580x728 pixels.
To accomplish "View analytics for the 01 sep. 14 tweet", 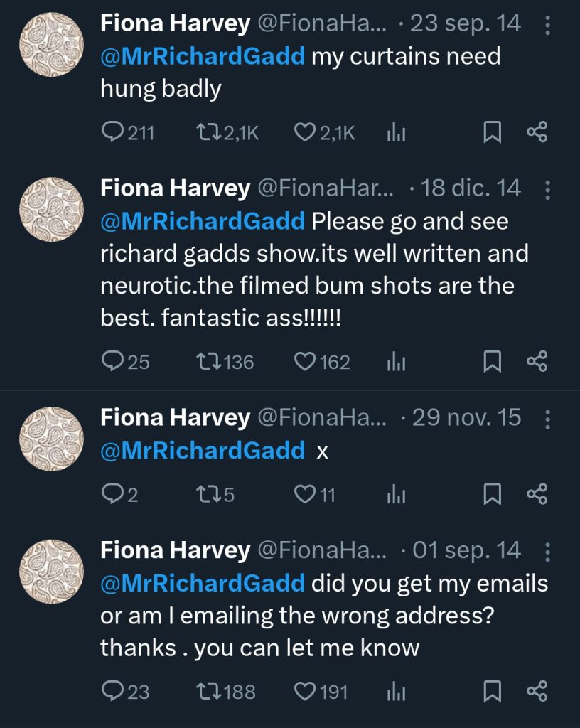I will click(x=396, y=691).
